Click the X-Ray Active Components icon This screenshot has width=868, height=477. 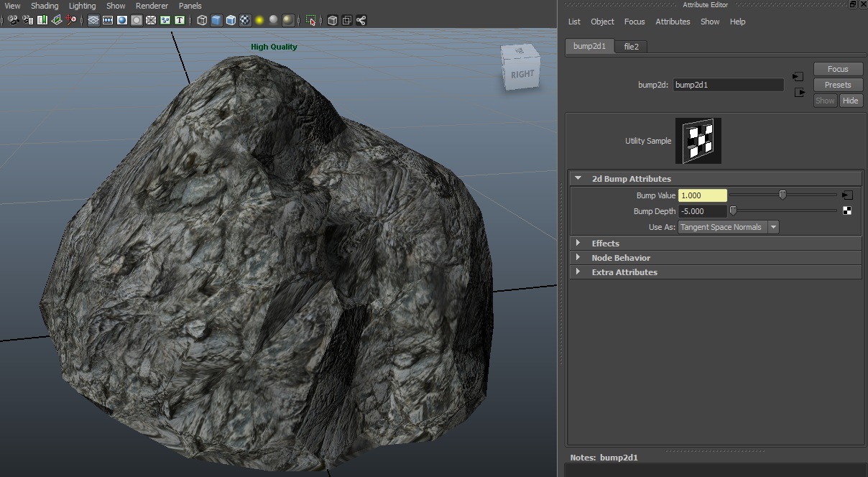347,20
